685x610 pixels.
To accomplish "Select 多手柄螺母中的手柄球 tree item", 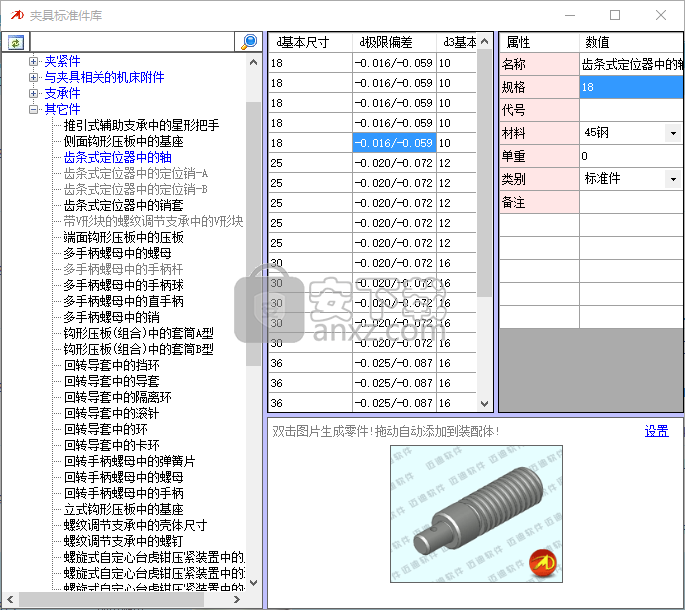I will (x=123, y=285).
